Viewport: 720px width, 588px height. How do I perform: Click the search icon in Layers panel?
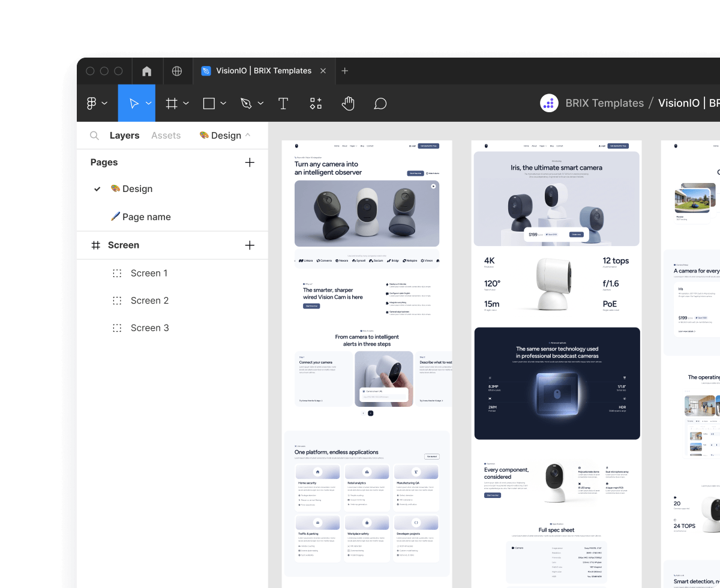point(94,136)
